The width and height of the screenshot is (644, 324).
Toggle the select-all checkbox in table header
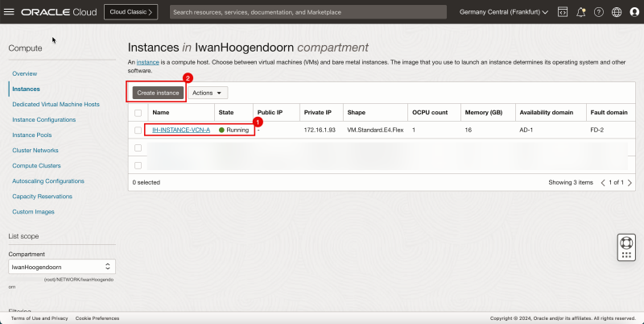pos(138,113)
